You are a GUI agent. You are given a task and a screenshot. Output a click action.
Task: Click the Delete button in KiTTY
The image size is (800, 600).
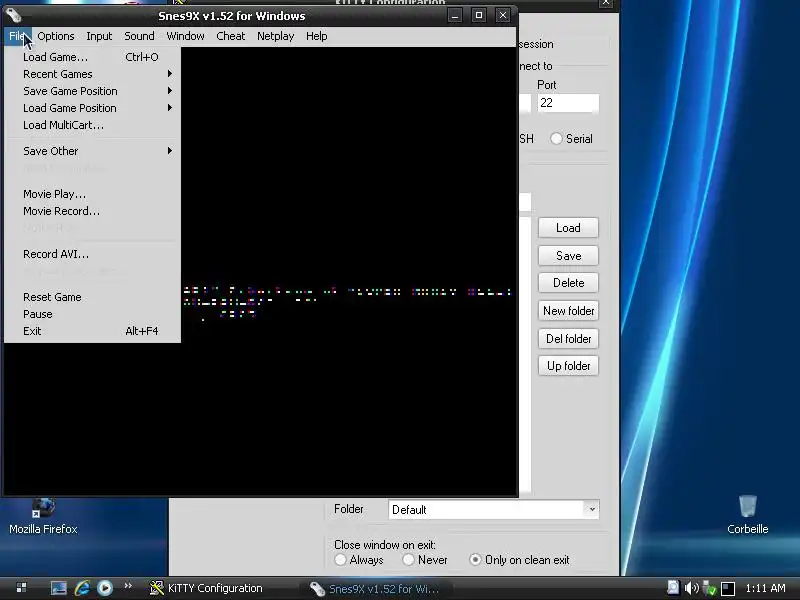pyautogui.click(x=568, y=283)
